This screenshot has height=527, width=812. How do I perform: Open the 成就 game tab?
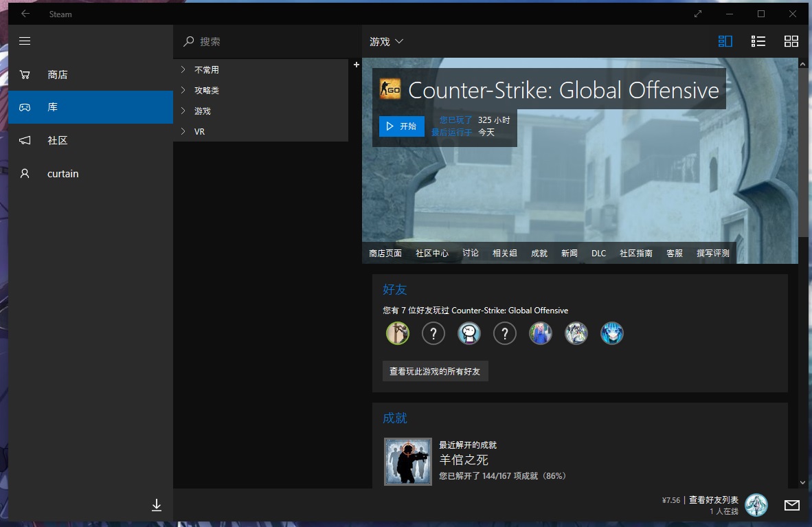pos(539,254)
